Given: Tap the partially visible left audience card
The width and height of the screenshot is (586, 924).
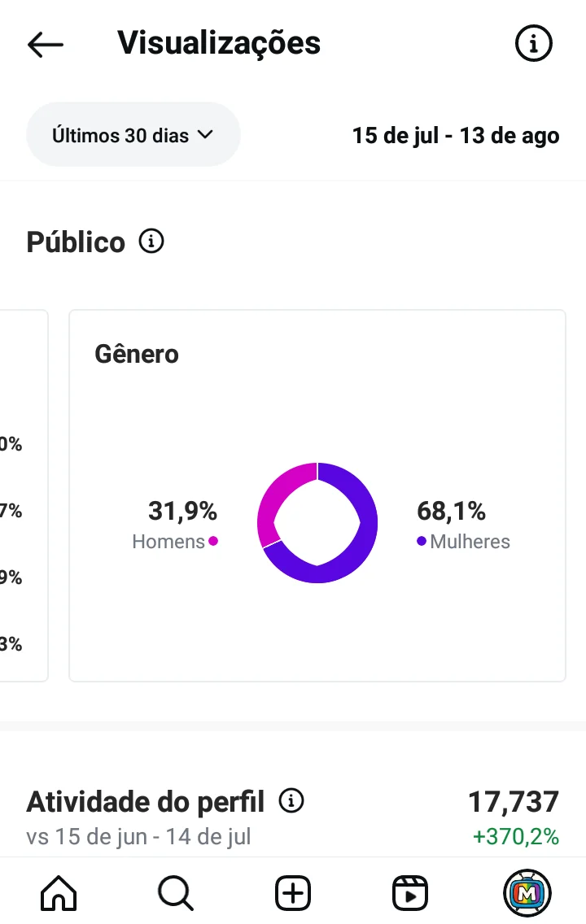Looking at the screenshot, I should tap(24, 495).
